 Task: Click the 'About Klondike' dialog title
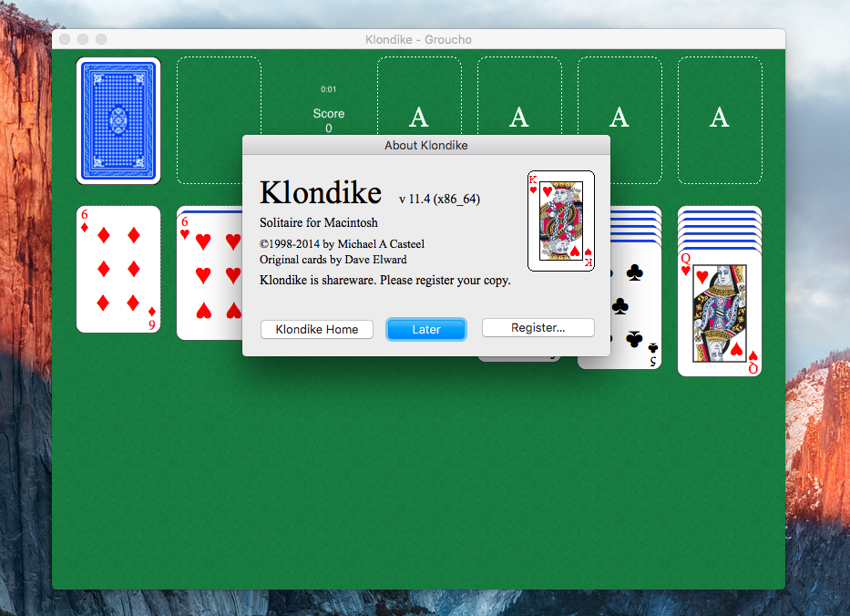pyautogui.click(x=426, y=145)
